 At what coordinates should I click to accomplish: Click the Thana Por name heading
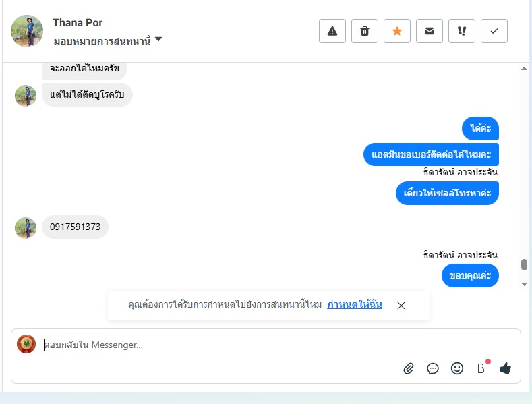point(78,23)
